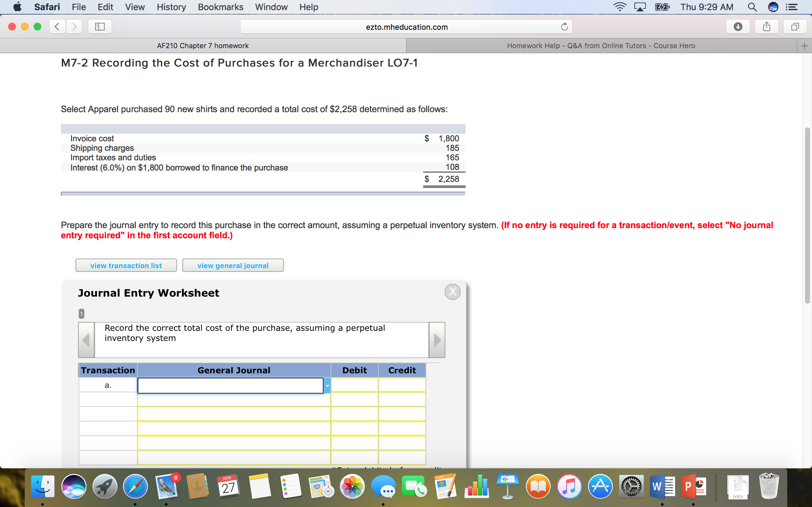The image size is (812, 507).
Task: Switch to Course Hero Homework Help tab
Action: (601, 46)
